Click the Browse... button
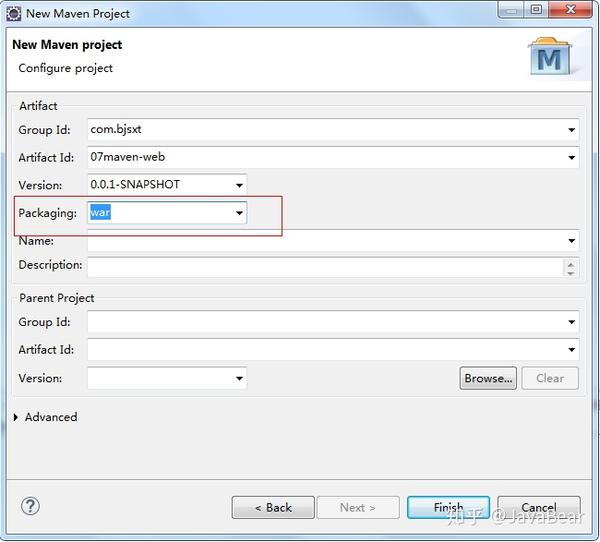600x542 pixels. click(x=488, y=378)
